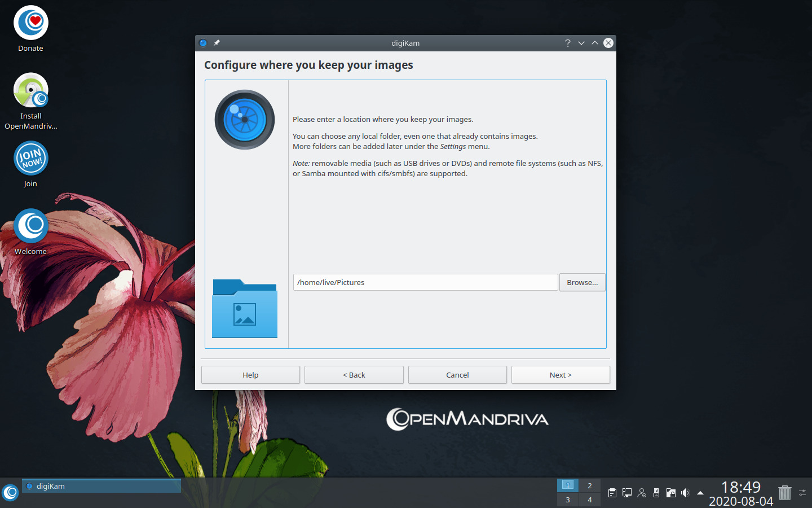
Task: Switch to virtual desktop 3
Action: point(568,500)
